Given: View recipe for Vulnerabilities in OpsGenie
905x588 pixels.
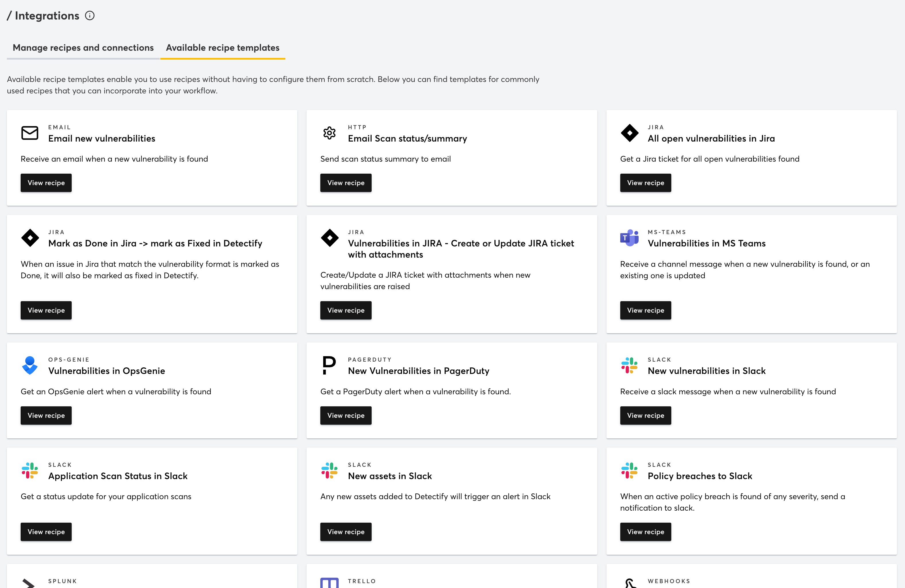Looking at the screenshot, I should point(46,415).
